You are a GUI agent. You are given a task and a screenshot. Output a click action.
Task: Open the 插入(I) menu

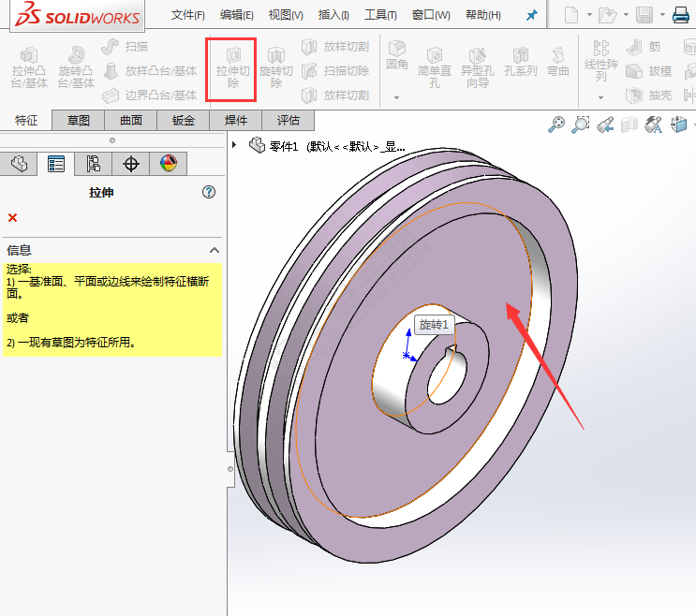coord(333,15)
